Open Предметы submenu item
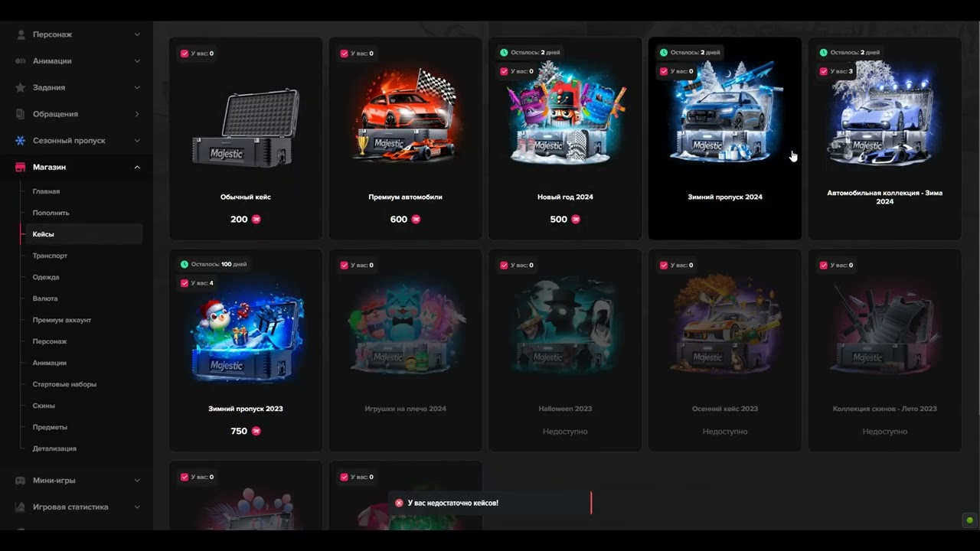This screenshot has width=980, height=551. [x=50, y=427]
